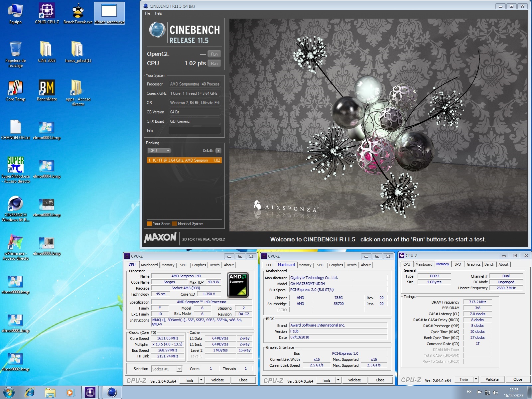
Task: Open CHANGELOG.txt file on desktop
Action: [x=15, y=129]
